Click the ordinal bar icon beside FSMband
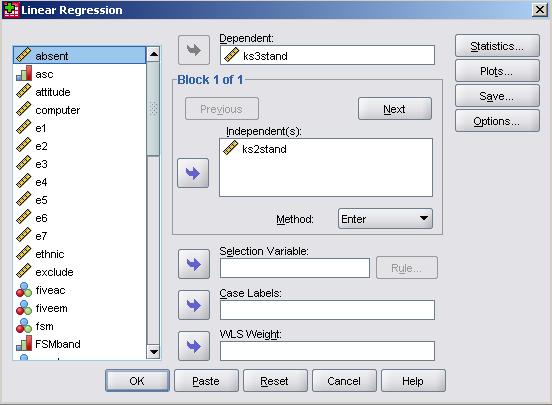552x405 pixels. pos(24,343)
